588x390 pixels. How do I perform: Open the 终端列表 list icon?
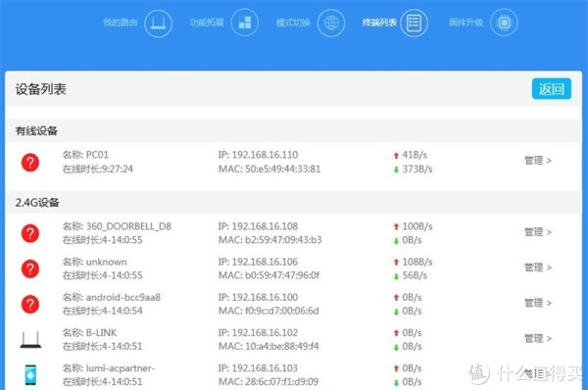point(414,23)
